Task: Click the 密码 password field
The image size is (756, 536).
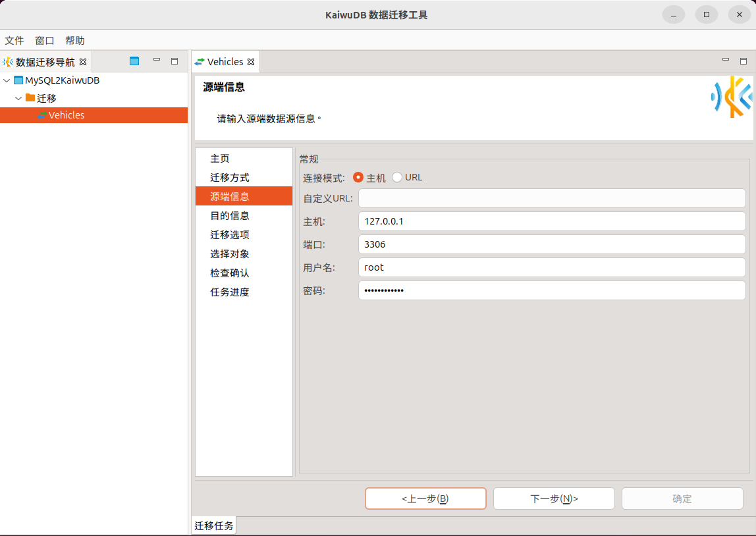Action: [552, 290]
